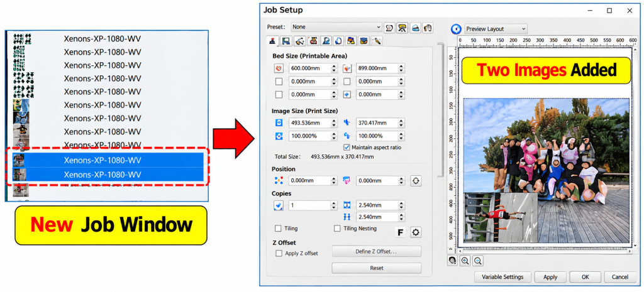Open the floppy disk icon tab
The height and width of the screenshot is (292, 644).
click(286, 41)
